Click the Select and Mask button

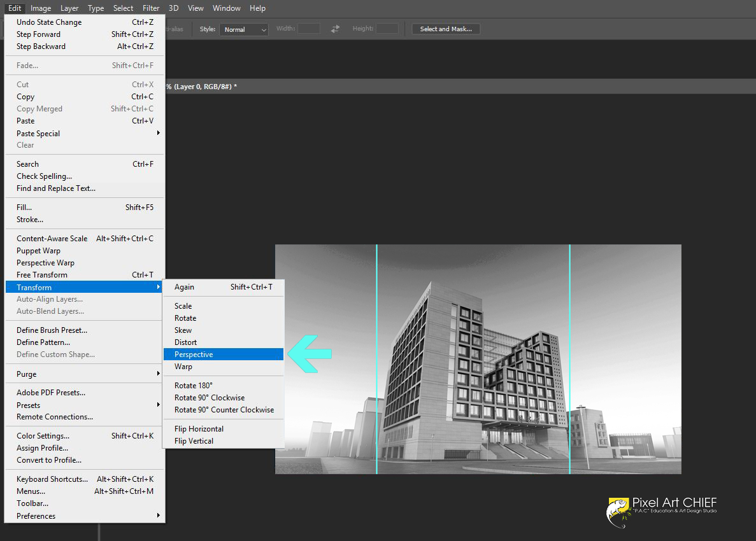445,29
